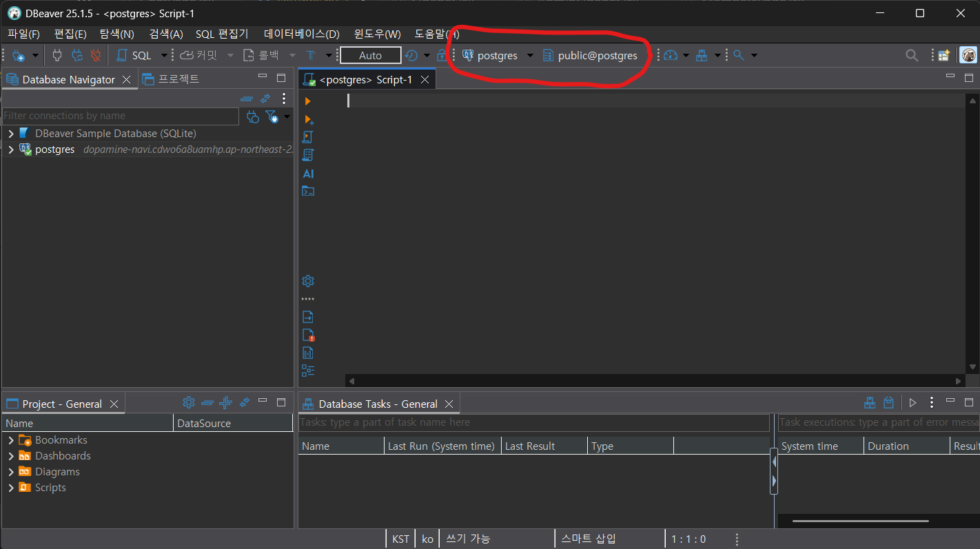Click the Connect plug icon in toolbar
The image size is (980, 549).
point(57,55)
